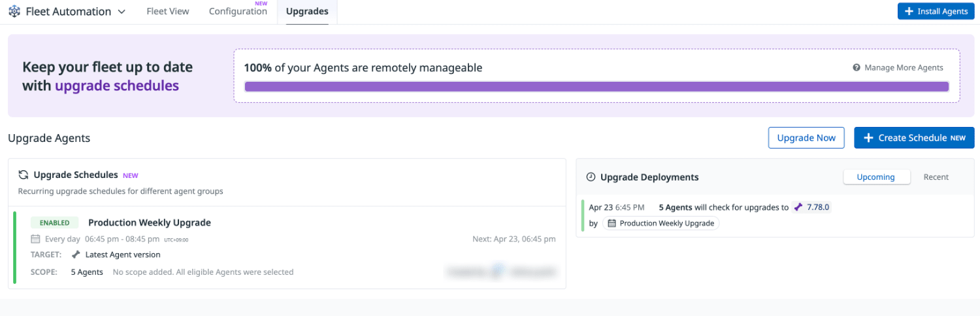Click the clock icon beside Upgrade Deployments
Viewport: 980px width, 316px height.
[x=591, y=177]
